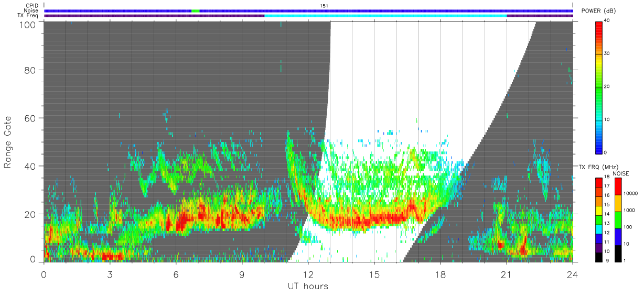Image resolution: width=644 pixels, height=297 pixels.
Task: Select the 12 tick label on UT hours axis
Action: click(308, 274)
